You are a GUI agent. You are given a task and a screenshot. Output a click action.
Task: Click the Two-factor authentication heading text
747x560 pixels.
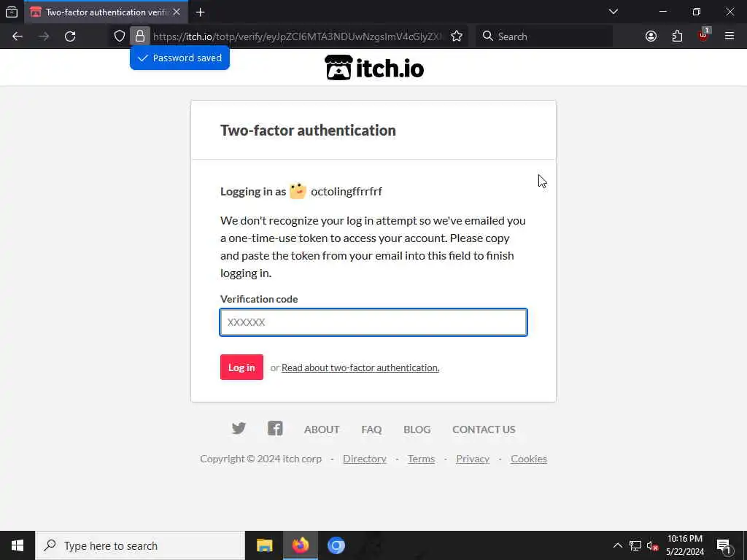[x=308, y=131]
